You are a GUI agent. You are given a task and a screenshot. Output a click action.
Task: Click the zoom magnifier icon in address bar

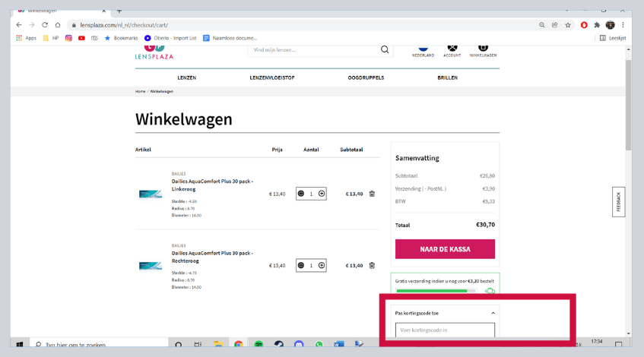(541, 25)
